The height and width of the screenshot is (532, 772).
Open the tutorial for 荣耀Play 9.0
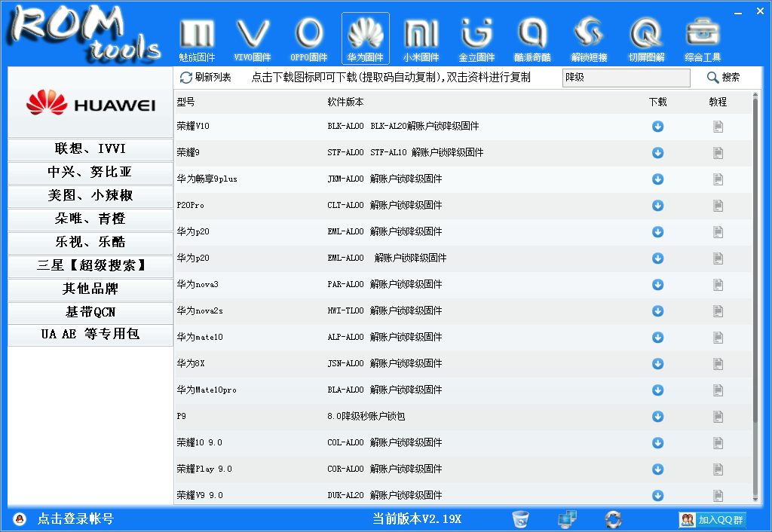[x=718, y=469]
